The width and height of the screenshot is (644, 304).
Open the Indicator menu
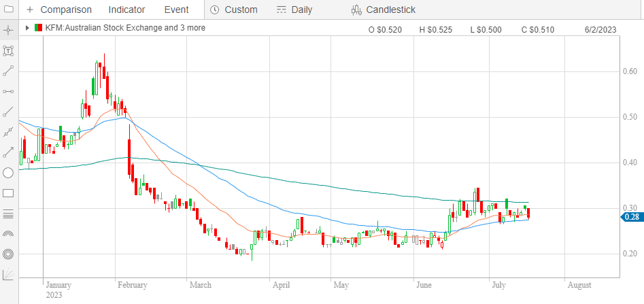click(x=127, y=10)
